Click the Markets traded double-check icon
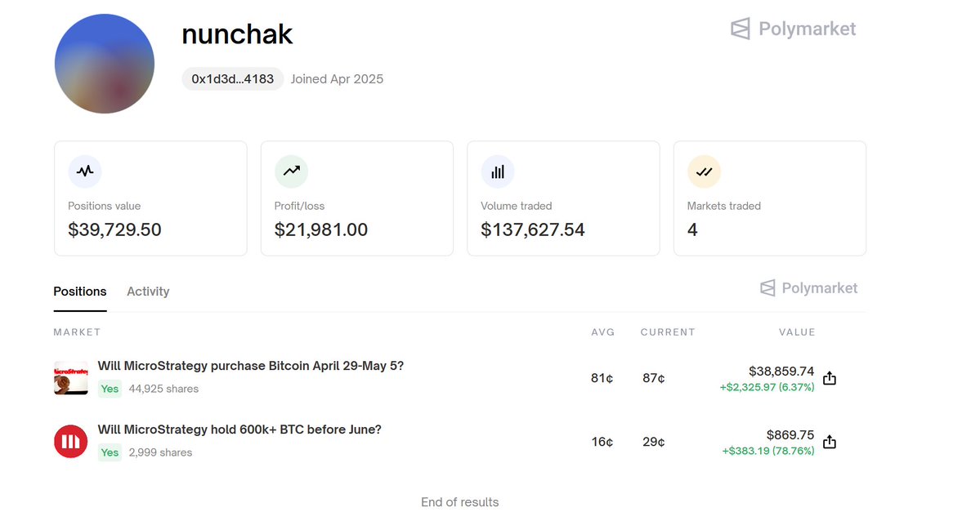 tap(704, 171)
